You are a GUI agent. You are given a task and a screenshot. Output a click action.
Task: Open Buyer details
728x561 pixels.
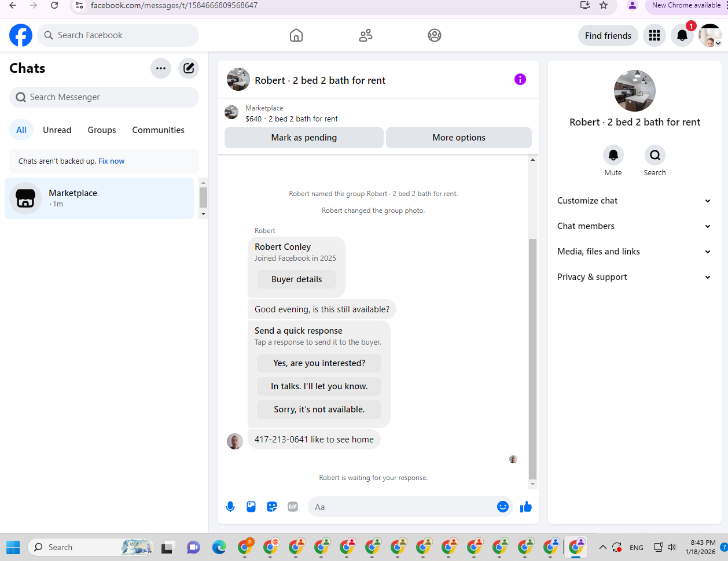(297, 279)
